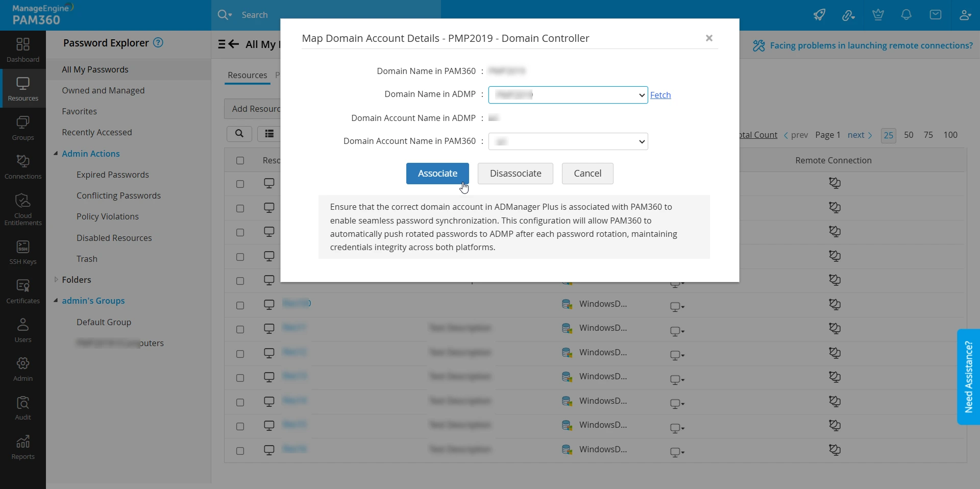Click the notifications bell icon
The height and width of the screenshot is (489, 980).
tap(906, 15)
